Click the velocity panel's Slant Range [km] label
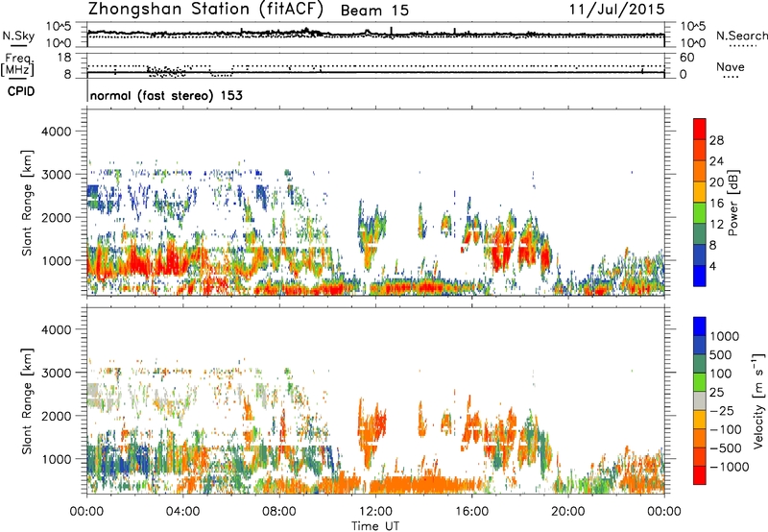 coord(27,401)
